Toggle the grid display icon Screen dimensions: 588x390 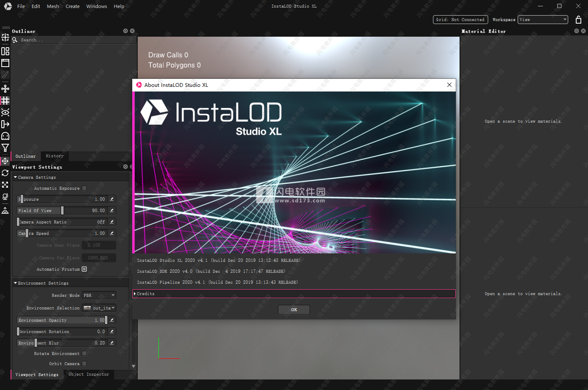click(5, 100)
